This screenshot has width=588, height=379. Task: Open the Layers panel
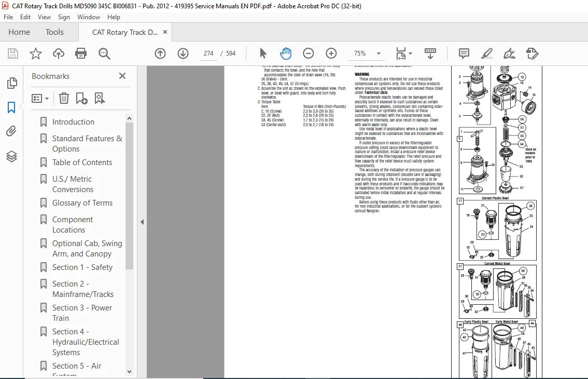(x=11, y=156)
